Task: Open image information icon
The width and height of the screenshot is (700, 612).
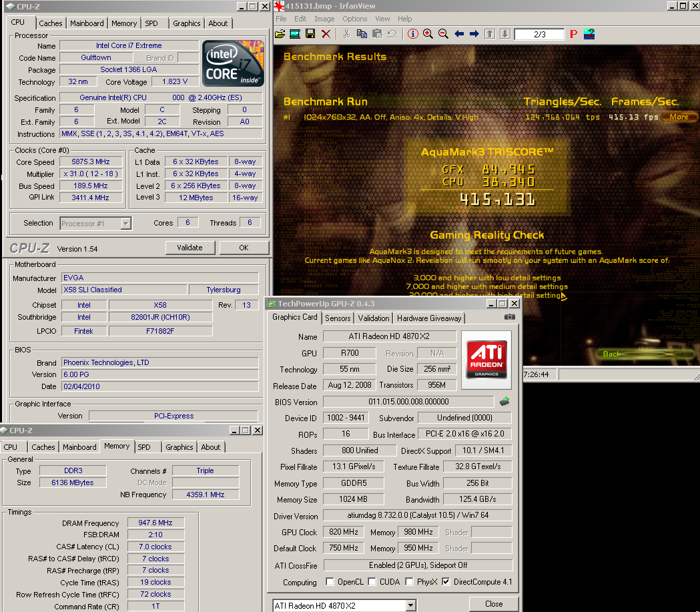Action: click(x=413, y=34)
